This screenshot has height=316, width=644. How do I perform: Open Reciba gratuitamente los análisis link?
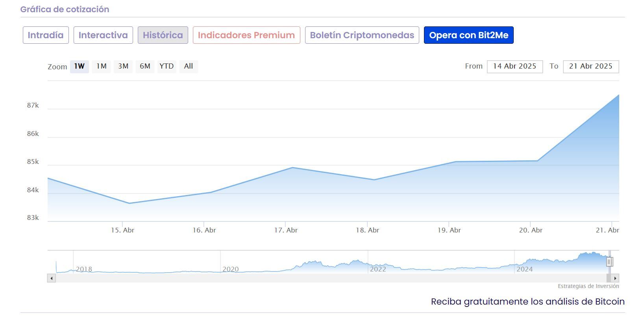527,301
